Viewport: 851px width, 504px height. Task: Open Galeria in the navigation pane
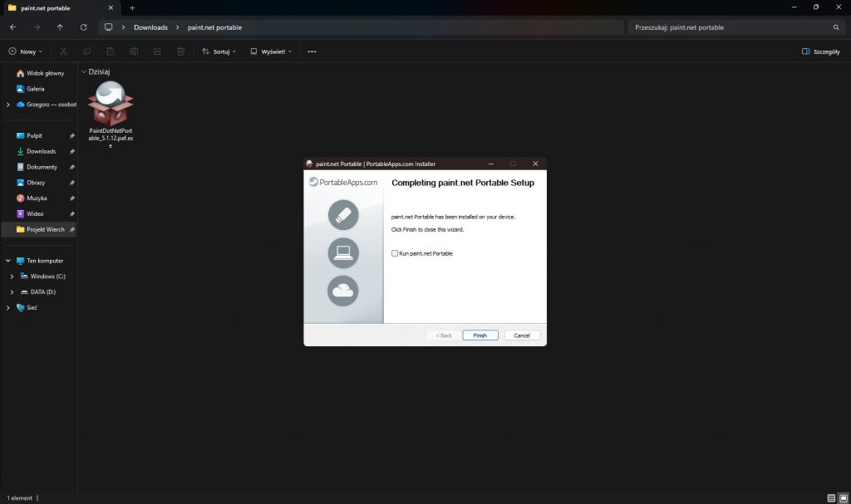click(35, 88)
